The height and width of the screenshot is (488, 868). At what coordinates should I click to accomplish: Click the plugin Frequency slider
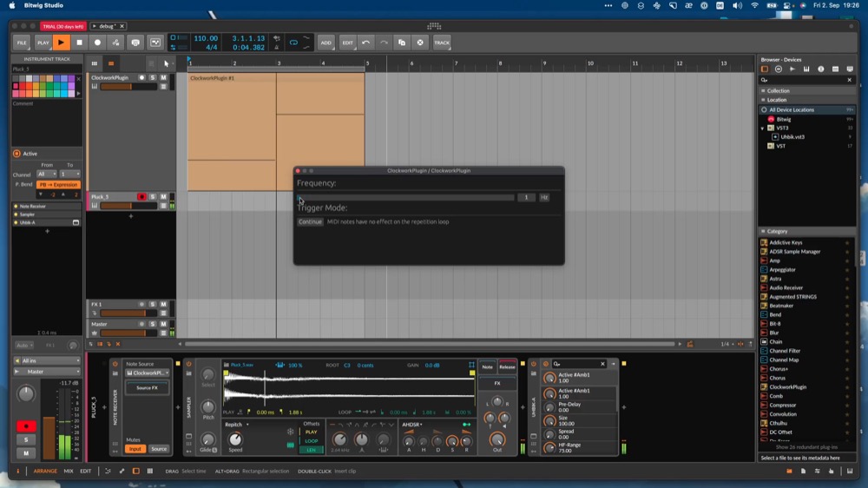406,197
